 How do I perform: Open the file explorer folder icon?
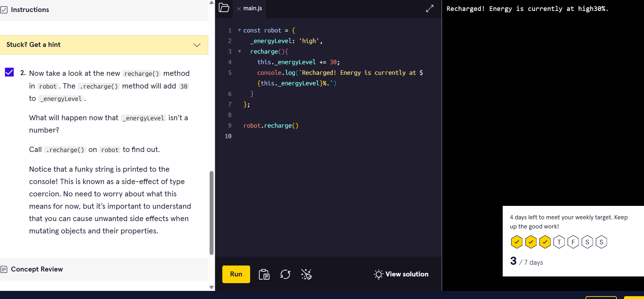pyautogui.click(x=224, y=8)
